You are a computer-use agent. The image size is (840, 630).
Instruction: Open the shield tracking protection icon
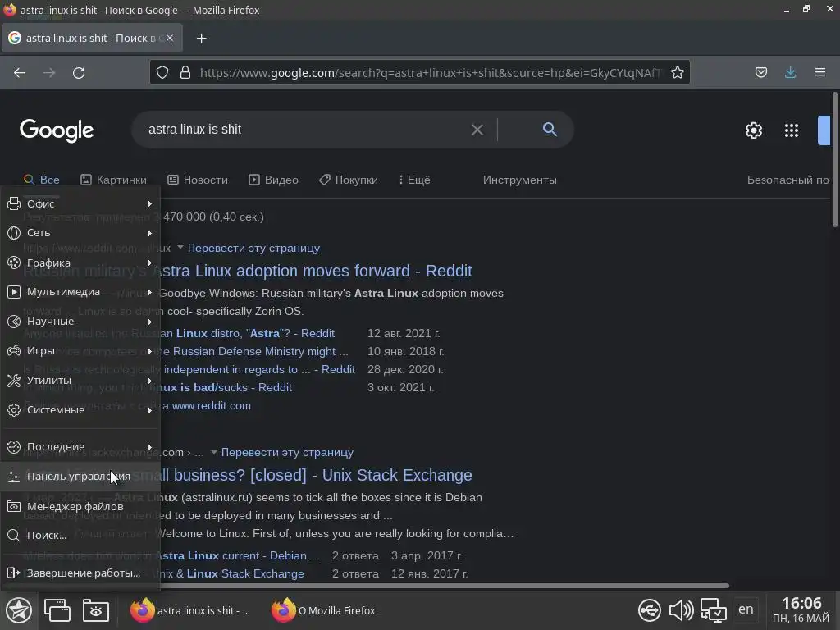pos(162,72)
